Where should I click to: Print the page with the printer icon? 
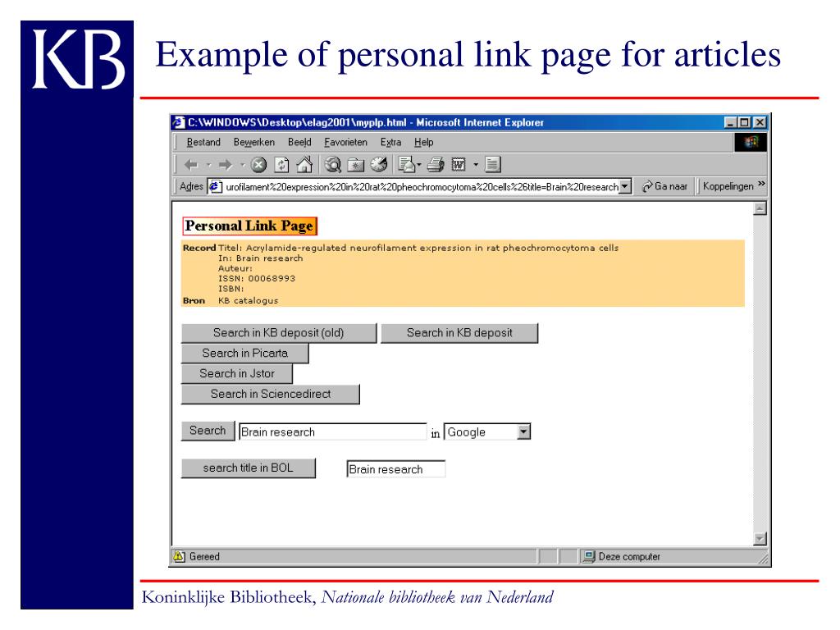436,164
